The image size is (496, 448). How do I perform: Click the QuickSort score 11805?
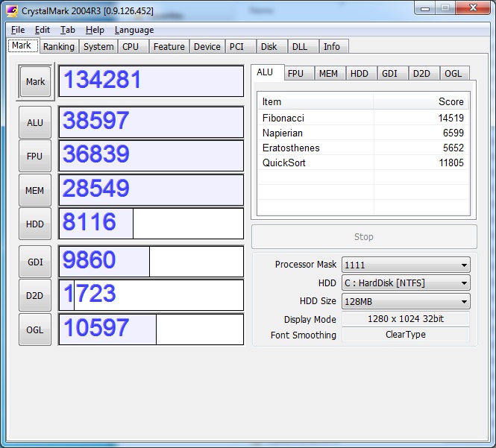pos(451,163)
